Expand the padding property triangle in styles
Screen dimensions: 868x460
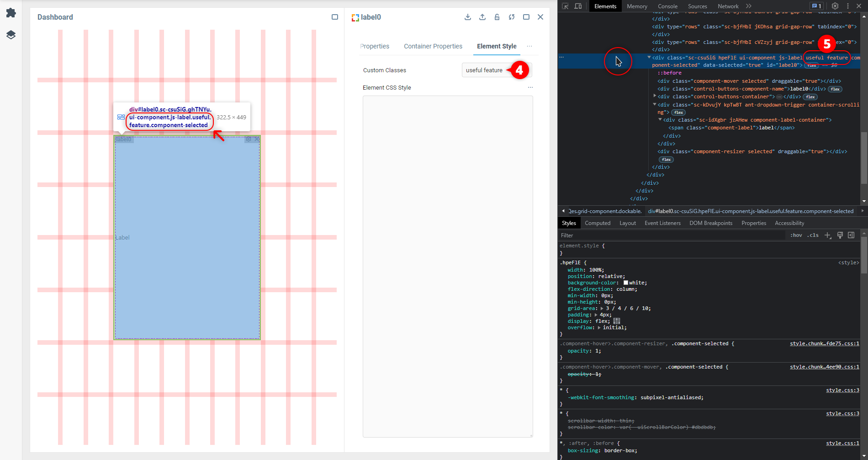(x=596, y=315)
